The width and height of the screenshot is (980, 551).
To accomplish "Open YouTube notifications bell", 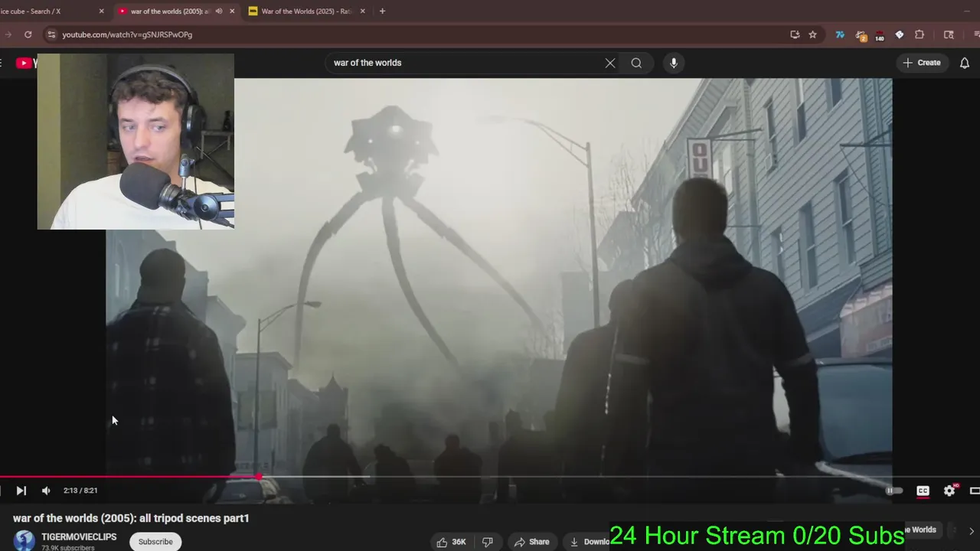I will coord(965,63).
